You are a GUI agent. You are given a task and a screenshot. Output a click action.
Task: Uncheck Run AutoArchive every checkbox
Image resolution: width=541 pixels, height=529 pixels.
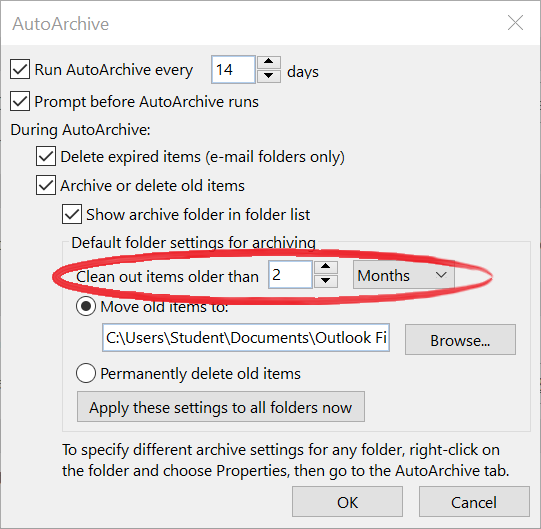20,69
